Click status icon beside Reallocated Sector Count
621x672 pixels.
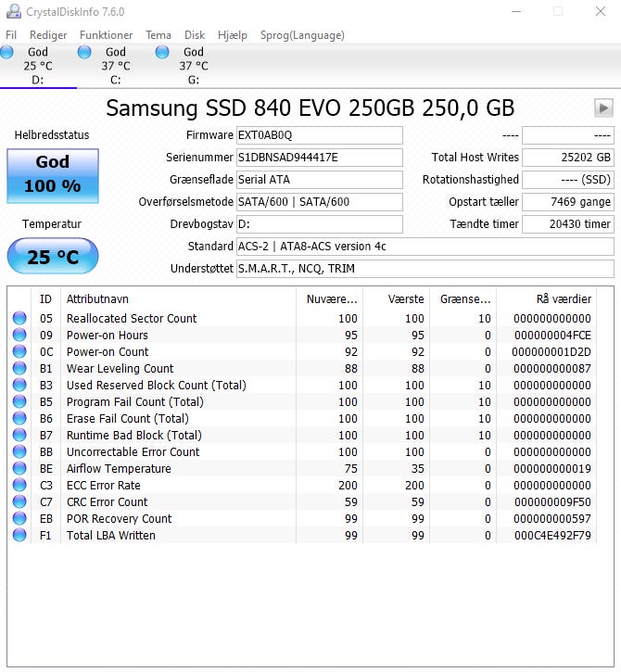click(x=19, y=319)
